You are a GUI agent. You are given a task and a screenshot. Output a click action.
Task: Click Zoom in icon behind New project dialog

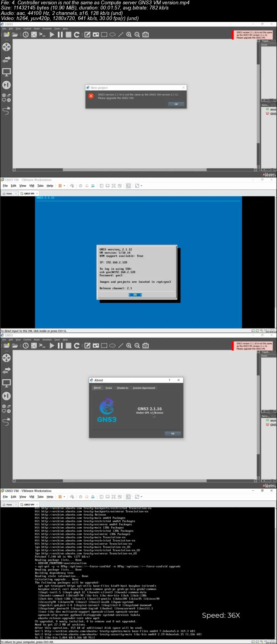(x=129, y=35)
